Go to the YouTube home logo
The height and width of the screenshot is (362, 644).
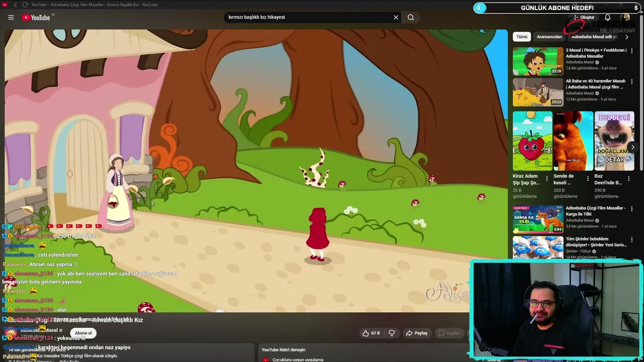coord(36,18)
